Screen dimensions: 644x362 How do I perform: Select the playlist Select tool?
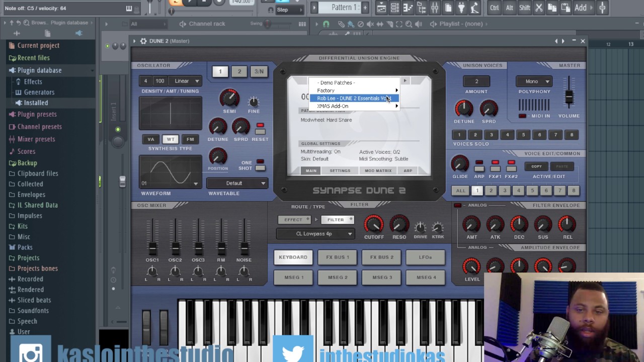pyautogui.click(x=399, y=24)
